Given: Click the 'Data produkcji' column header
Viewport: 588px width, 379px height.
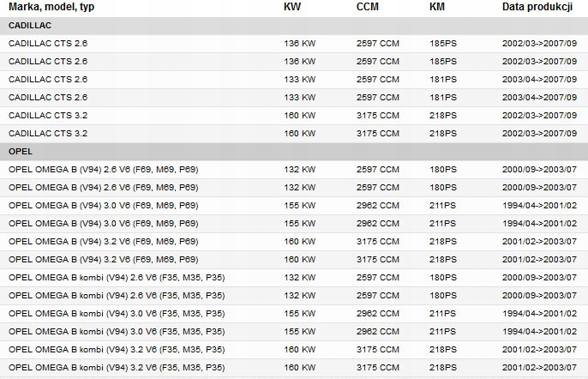Looking at the screenshot, I should tap(537, 7).
